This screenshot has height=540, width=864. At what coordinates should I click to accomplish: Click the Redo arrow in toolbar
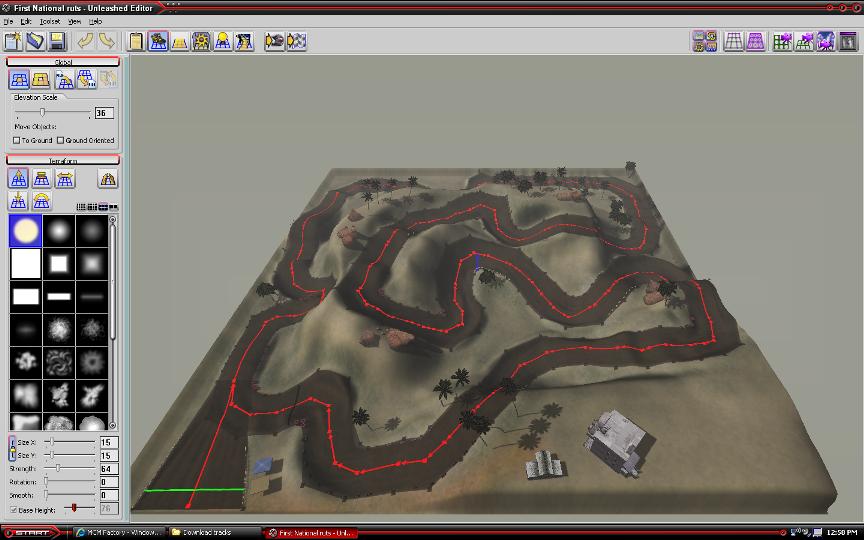pyautogui.click(x=107, y=41)
